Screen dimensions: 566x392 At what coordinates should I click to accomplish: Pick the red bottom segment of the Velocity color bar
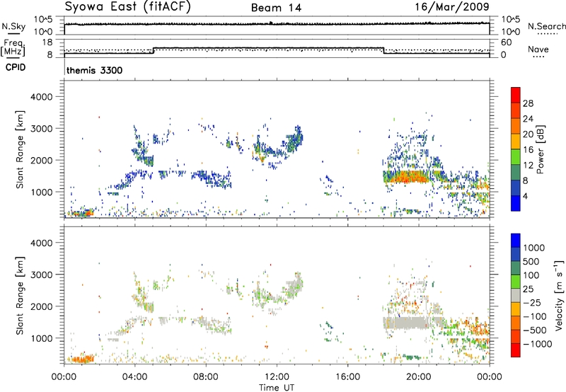point(516,350)
